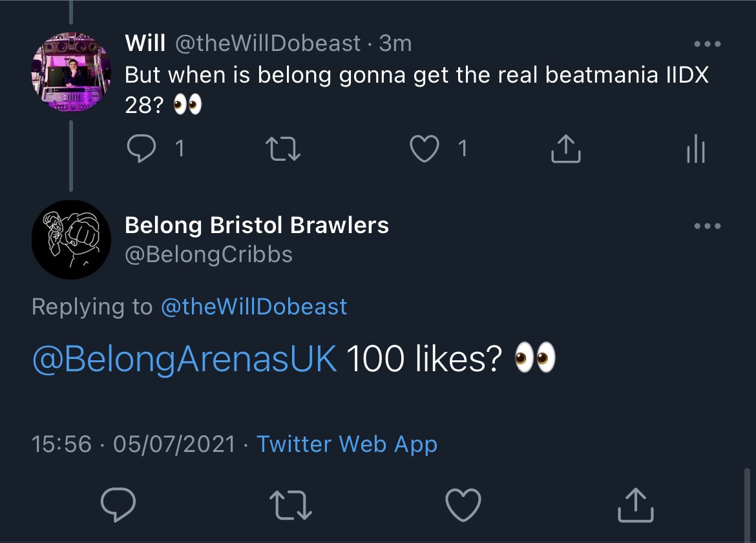The height and width of the screenshot is (543, 756).
Task: Share Will's tweet
Action: [x=565, y=149]
